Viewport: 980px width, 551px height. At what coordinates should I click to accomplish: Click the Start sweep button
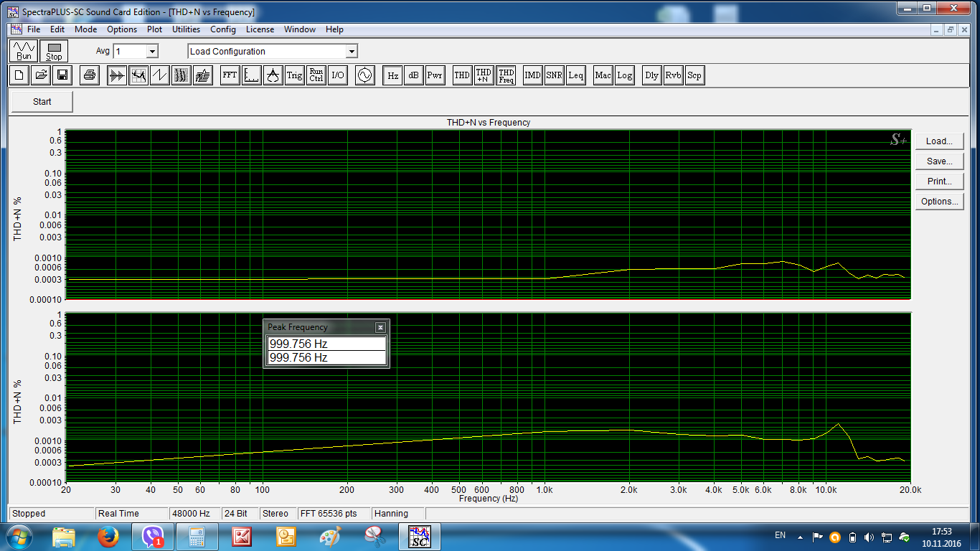point(42,101)
